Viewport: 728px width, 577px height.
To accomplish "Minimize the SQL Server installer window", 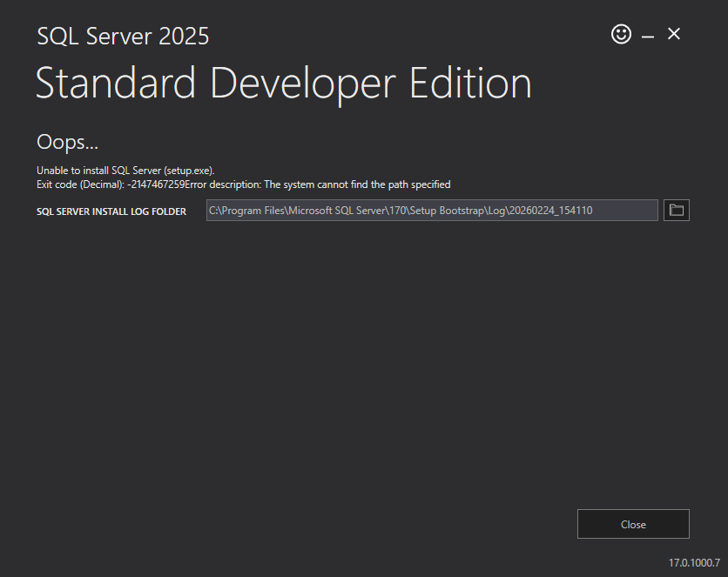I will [x=648, y=36].
